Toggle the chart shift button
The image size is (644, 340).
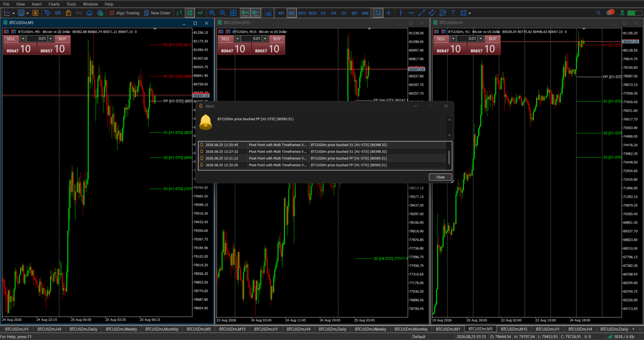(256, 13)
